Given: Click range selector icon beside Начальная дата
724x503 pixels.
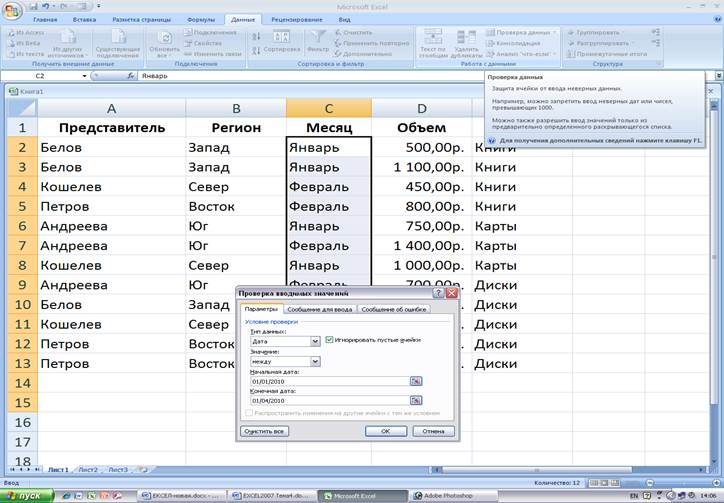Looking at the screenshot, I should pos(417,381).
